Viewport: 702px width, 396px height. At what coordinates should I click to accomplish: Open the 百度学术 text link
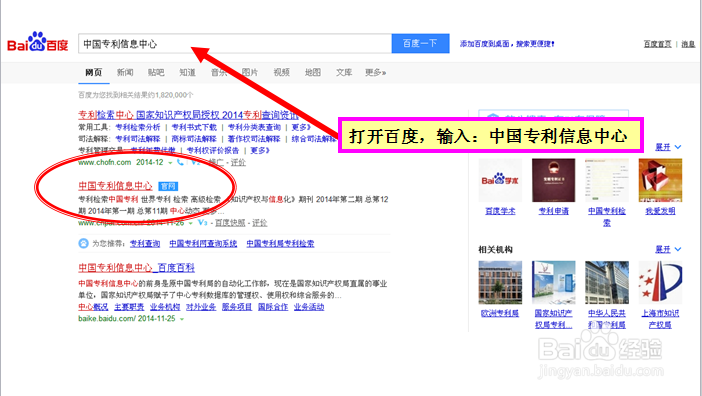[500, 211]
